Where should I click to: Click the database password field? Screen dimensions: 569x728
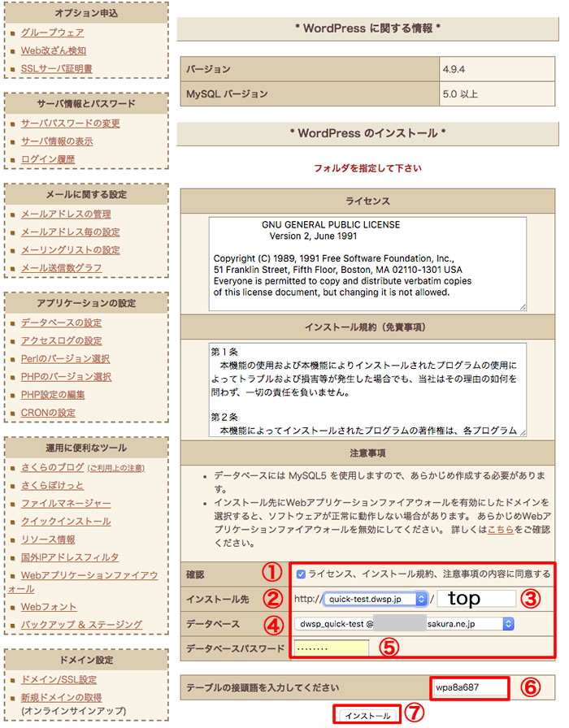pyautogui.click(x=331, y=648)
